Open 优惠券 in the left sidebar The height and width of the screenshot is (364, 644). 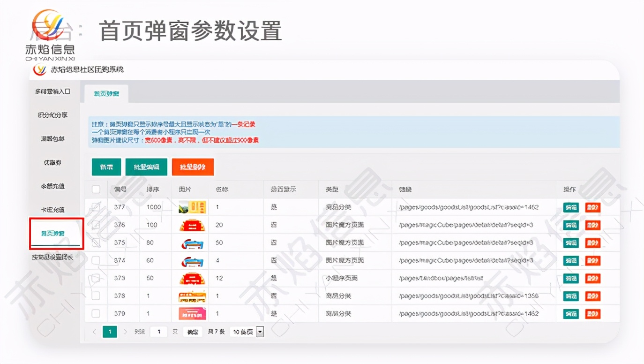point(52,163)
